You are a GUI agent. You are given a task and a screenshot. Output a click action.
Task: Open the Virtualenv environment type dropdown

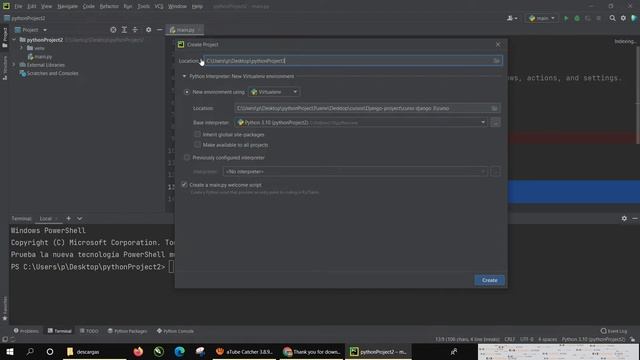[274, 92]
